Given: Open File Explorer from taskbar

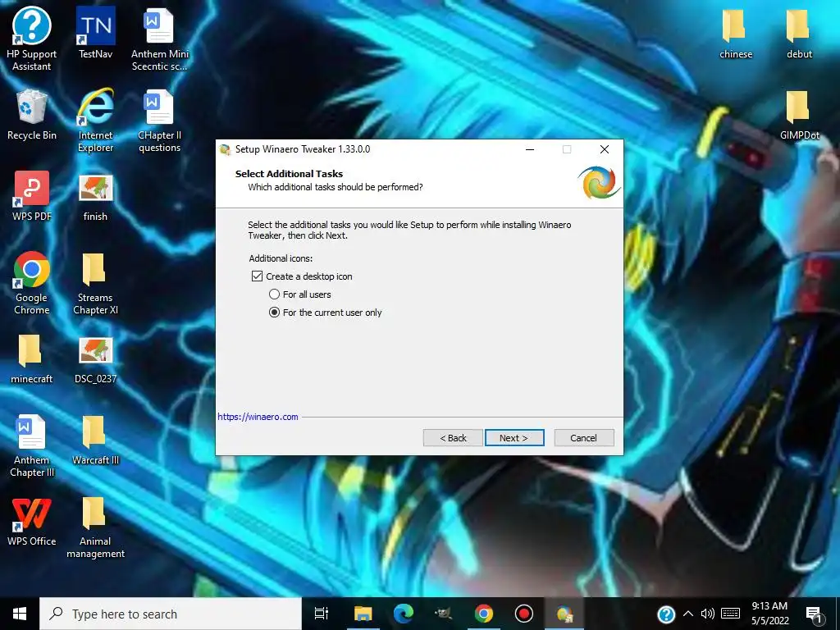Looking at the screenshot, I should point(363,614).
